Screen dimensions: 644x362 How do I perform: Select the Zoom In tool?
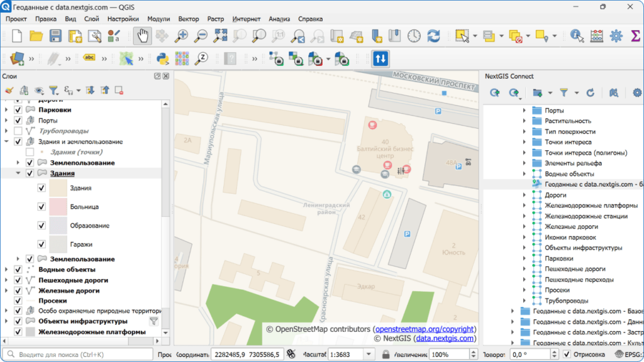tap(182, 36)
